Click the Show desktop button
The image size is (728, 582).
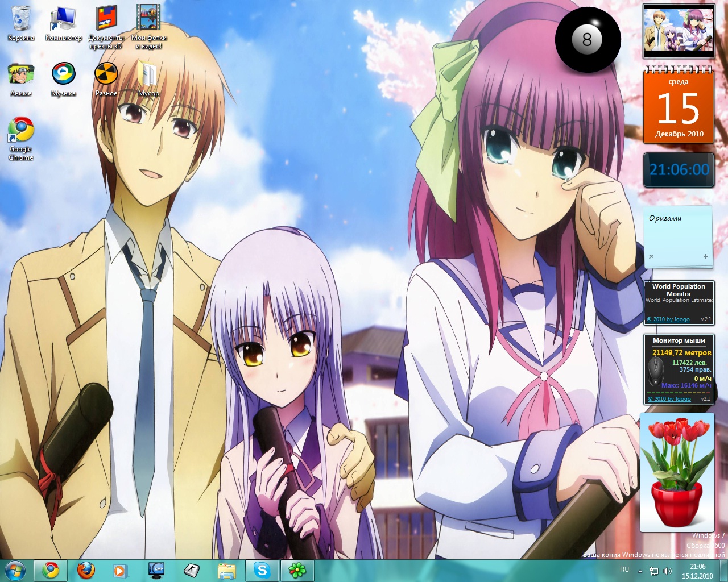click(x=723, y=571)
